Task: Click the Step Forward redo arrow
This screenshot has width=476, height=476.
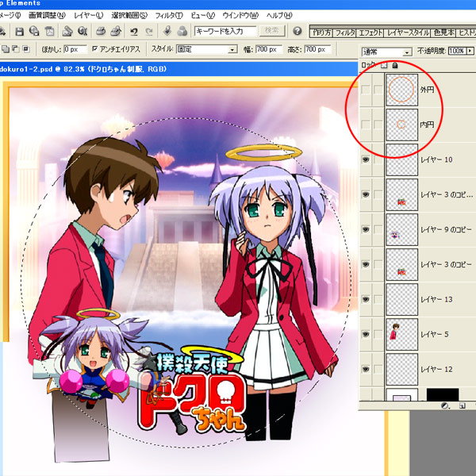Action: click(149, 31)
